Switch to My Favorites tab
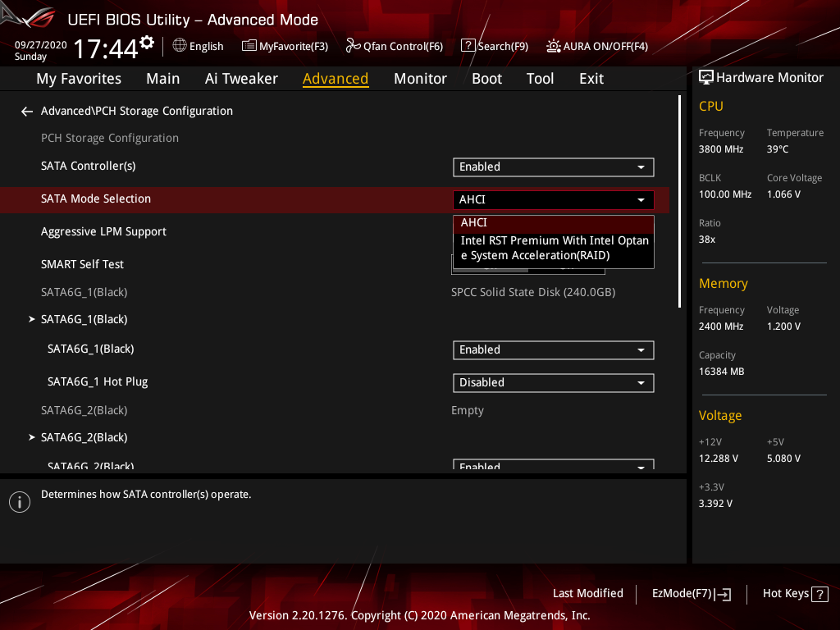Viewport: 840px width, 630px height. [x=79, y=79]
